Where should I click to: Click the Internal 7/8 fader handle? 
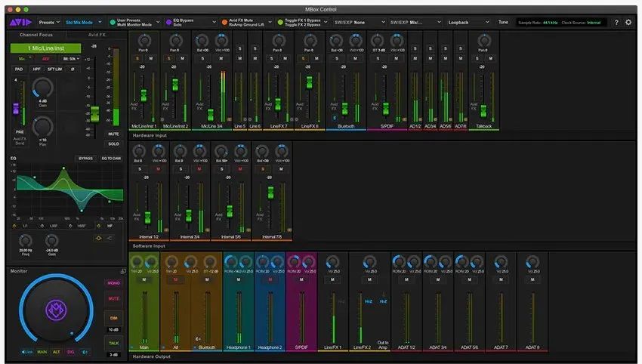pos(270,193)
